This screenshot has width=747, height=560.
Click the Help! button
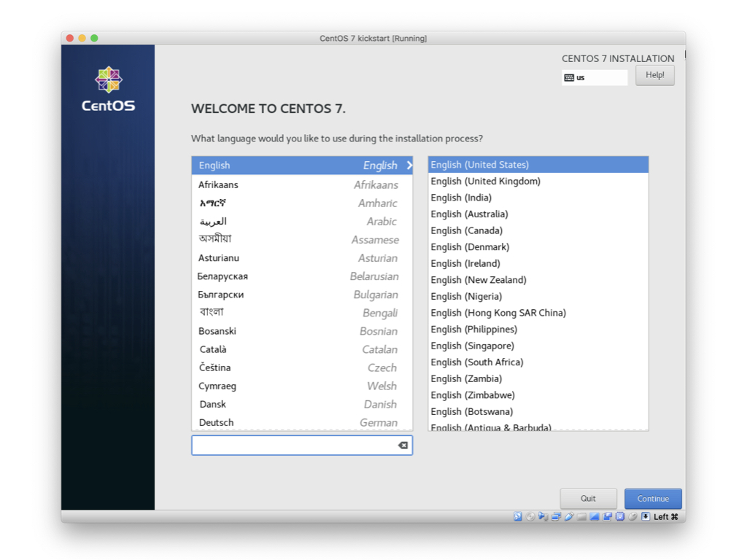point(654,74)
